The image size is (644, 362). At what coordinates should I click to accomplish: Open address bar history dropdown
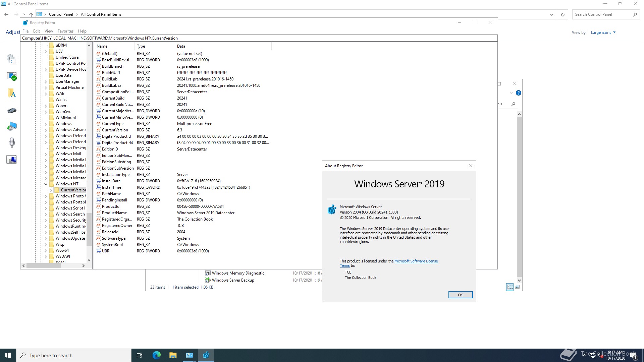(x=551, y=14)
